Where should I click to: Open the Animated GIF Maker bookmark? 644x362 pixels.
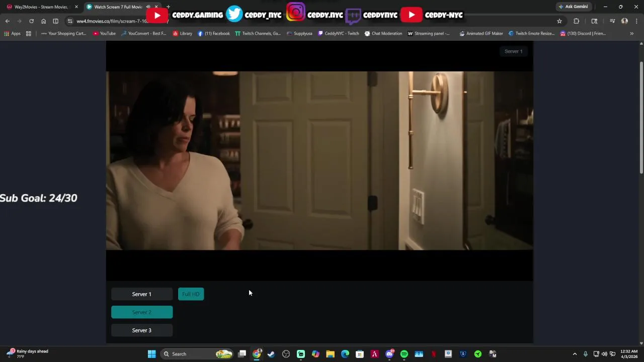(x=481, y=33)
